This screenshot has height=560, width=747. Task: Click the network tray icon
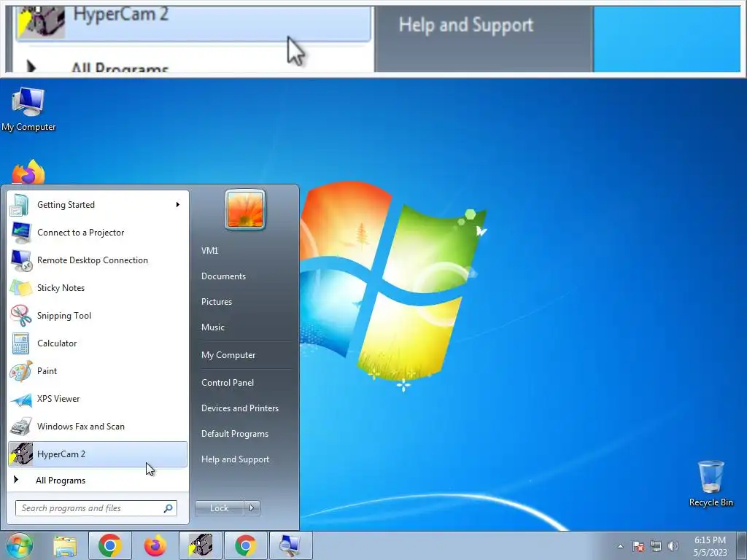click(656, 546)
